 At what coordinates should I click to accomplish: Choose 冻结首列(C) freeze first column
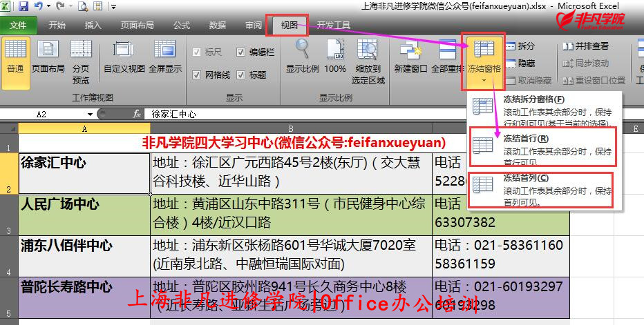click(x=544, y=190)
